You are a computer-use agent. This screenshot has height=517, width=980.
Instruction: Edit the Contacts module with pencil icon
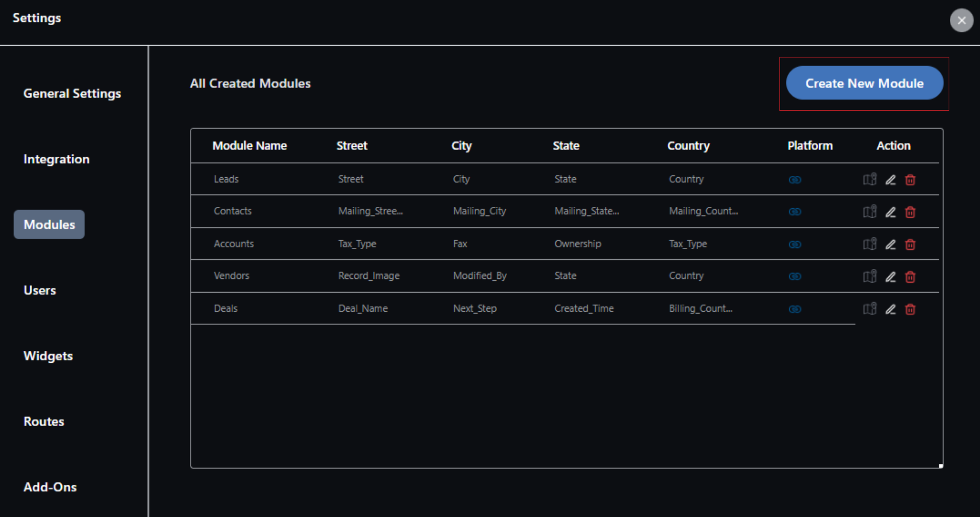pyautogui.click(x=890, y=212)
